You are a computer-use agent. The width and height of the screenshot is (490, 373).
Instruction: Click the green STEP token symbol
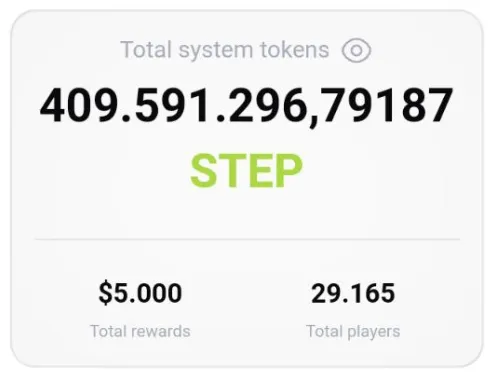tap(246, 171)
